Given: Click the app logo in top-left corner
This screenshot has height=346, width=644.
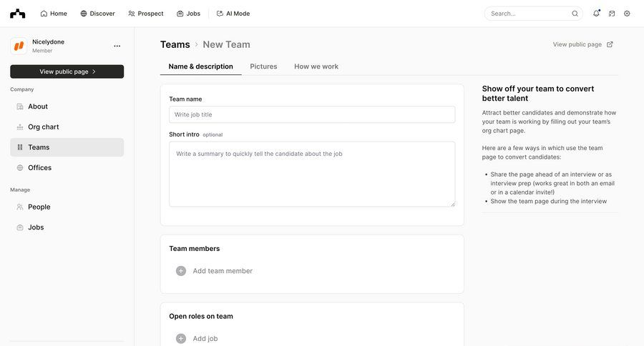Looking at the screenshot, I should pos(18,14).
